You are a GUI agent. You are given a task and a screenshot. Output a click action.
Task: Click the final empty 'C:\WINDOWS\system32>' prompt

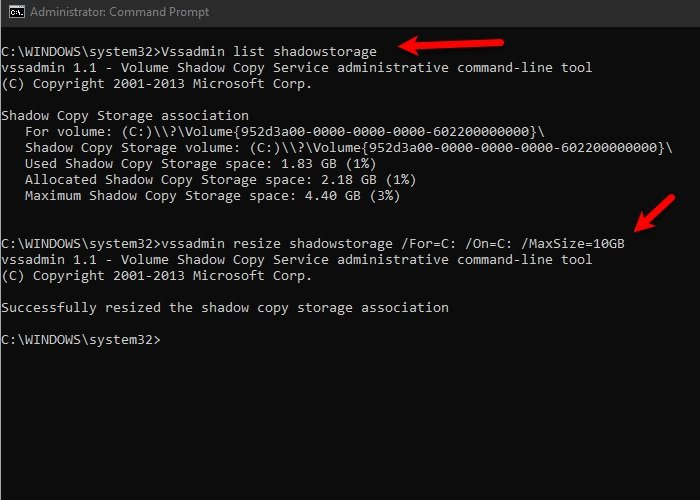coord(80,339)
